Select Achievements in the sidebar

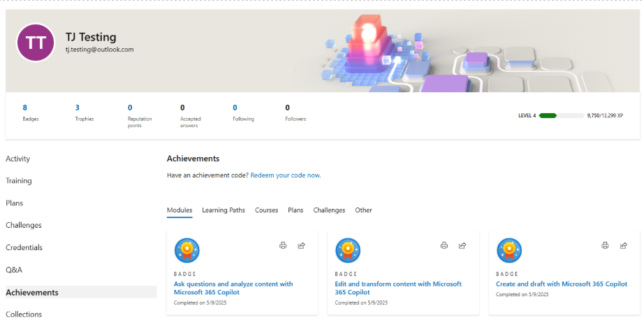[x=81, y=292]
